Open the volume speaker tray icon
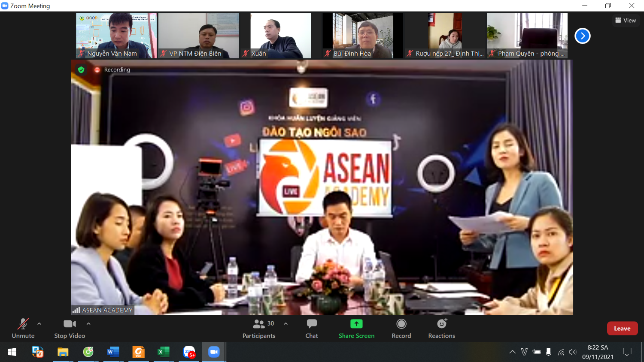 (572, 352)
